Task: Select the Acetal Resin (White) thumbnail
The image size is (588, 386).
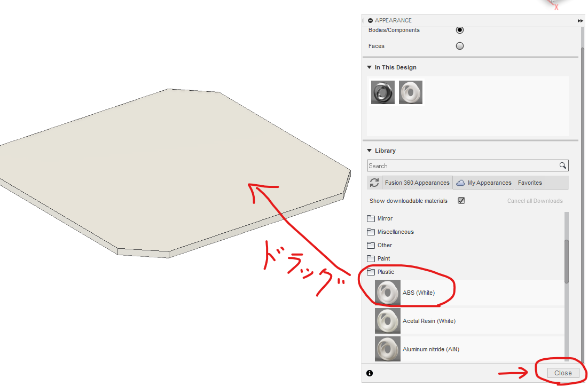Action: tap(387, 321)
